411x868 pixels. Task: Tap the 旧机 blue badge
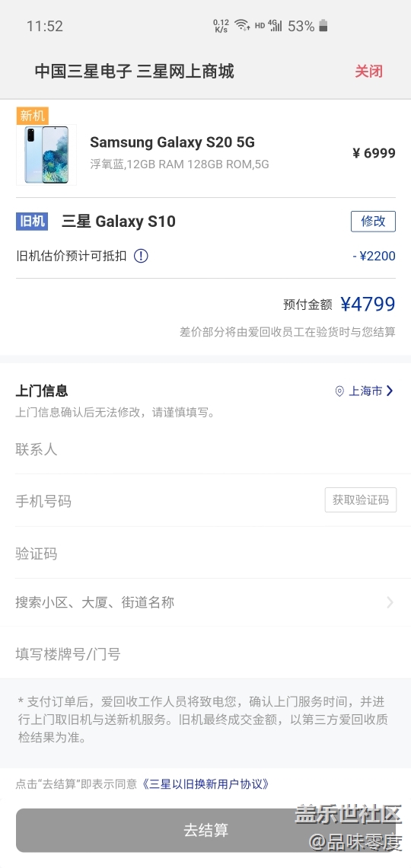click(32, 222)
